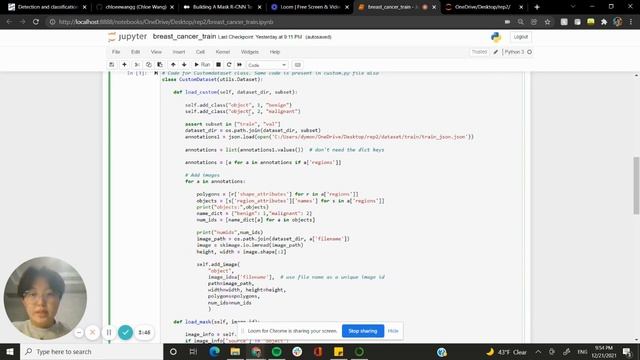Image resolution: width=640 pixels, height=360 pixels.
Task: Cut selected cells with the scissors icon
Action: [137, 64]
